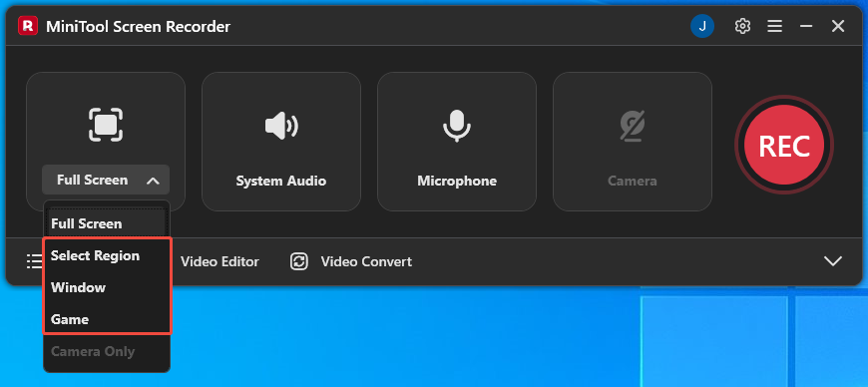Toggle Microphone recording
The height and width of the screenshot is (387, 868).
point(457,142)
